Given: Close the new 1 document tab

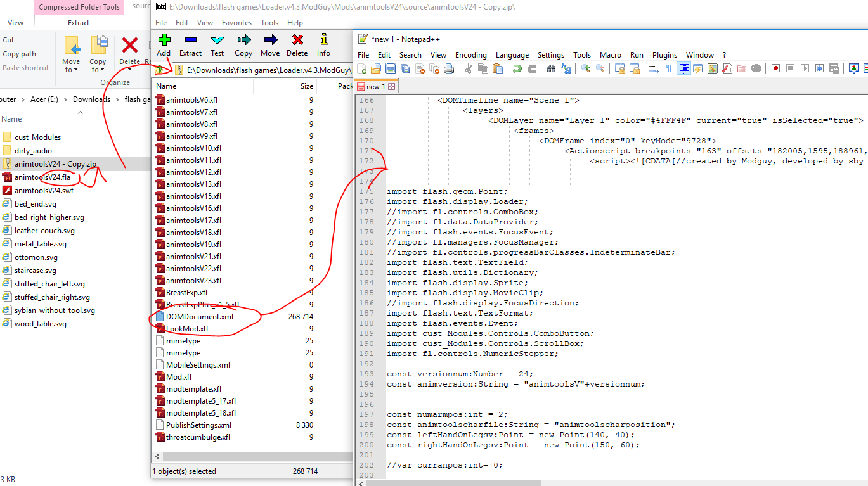Looking at the screenshot, I should pos(392,87).
